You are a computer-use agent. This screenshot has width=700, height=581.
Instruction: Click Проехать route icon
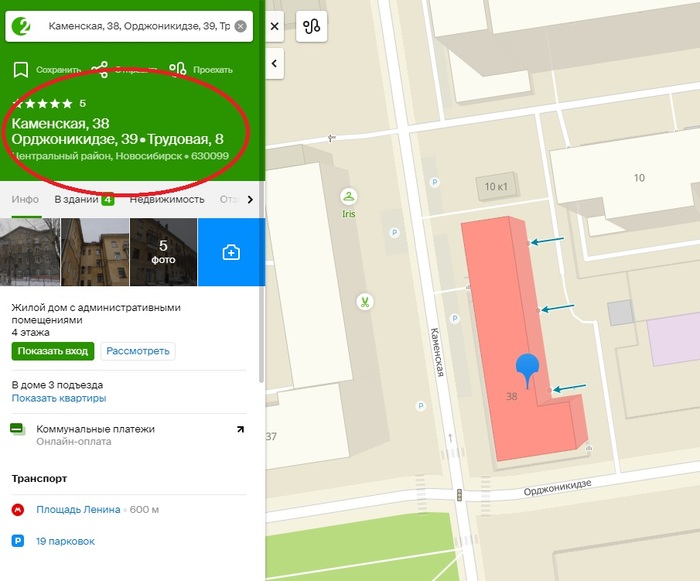click(178, 70)
